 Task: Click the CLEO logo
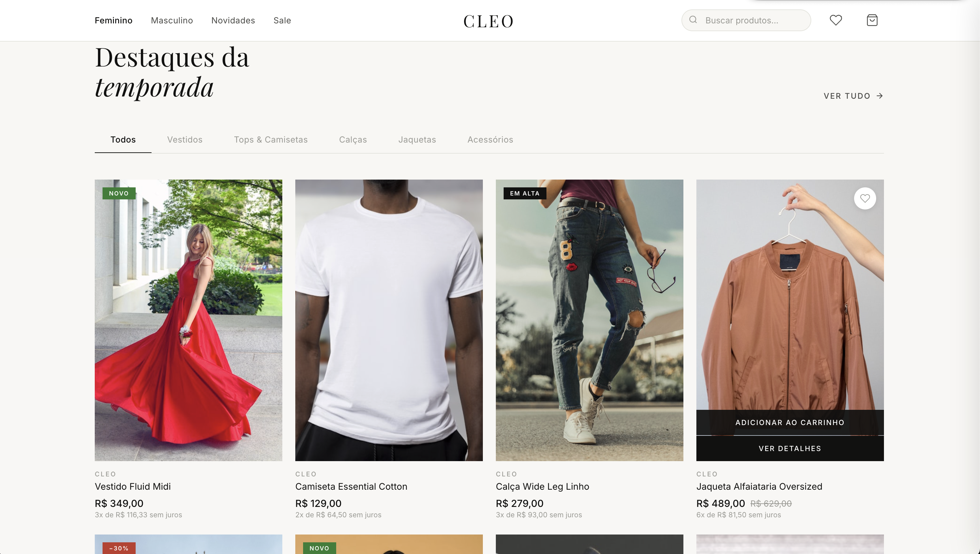(x=488, y=21)
